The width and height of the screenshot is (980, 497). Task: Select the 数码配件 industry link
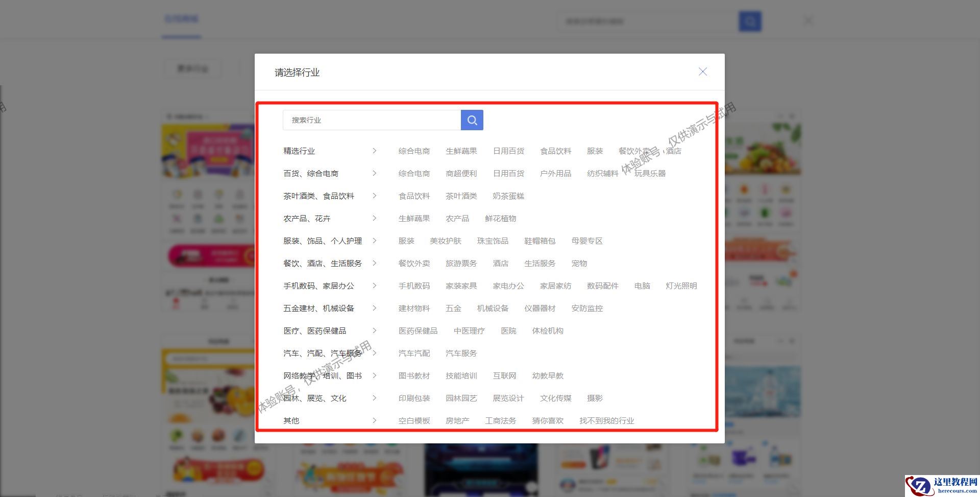point(603,286)
